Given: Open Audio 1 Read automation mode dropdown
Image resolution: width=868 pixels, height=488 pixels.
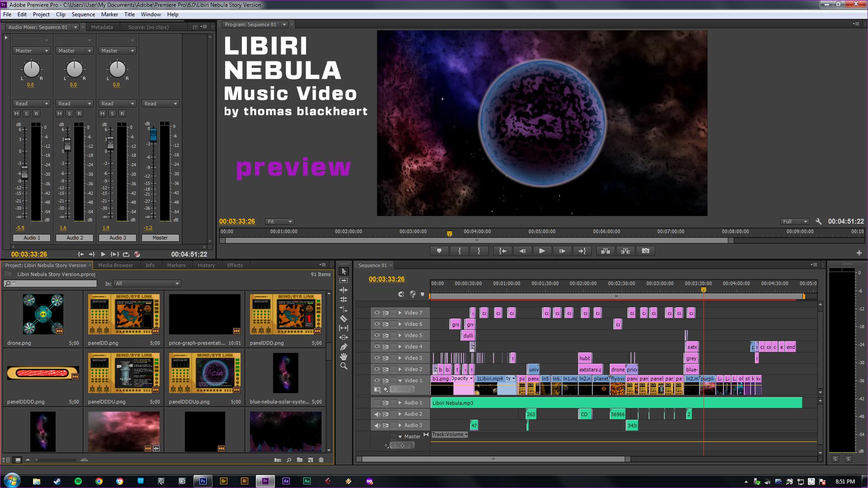Looking at the screenshot, I should coord(31,103).
